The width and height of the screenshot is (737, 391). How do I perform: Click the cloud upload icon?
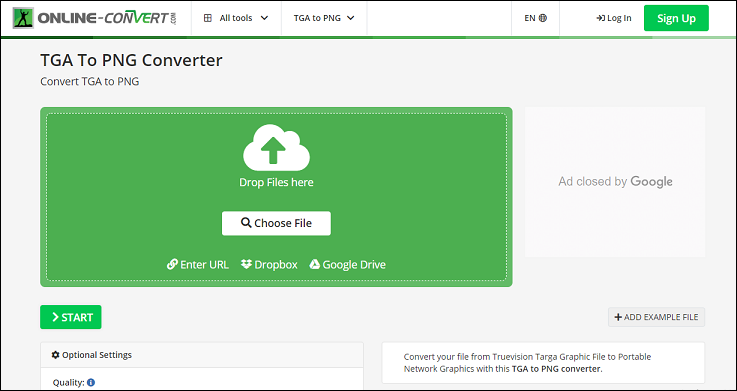tap(276, 148)
